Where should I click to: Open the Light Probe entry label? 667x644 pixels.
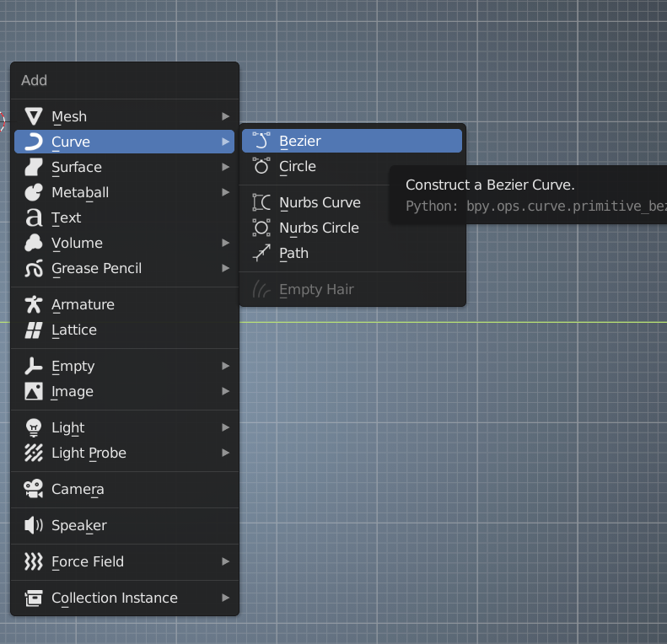tap(89, 453)
